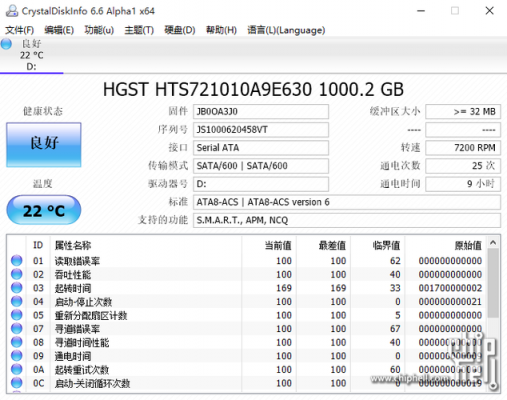Screen dimensions: 507x400
Task: Open the 功能(u) menu
Action: click(x=99, y=30)
